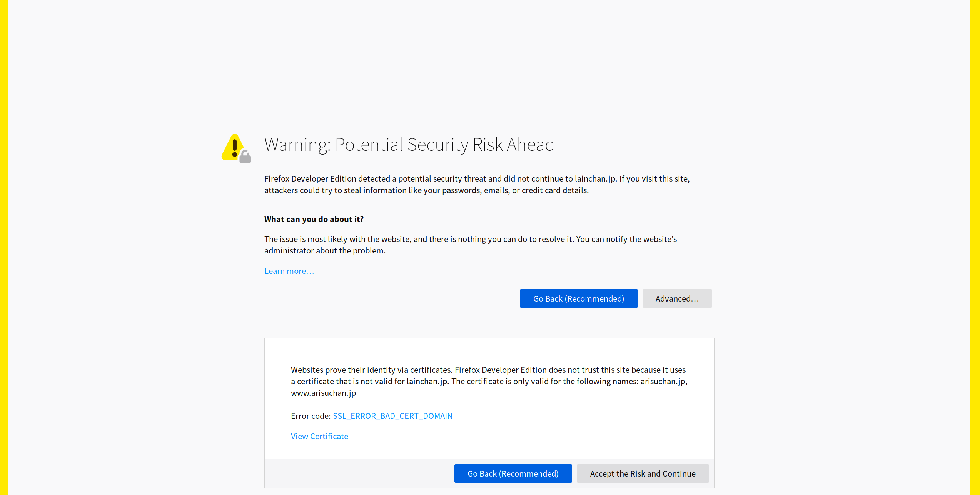Open the View Certificate link
Screen dimensions: 980x495
(x=319, y=437)
